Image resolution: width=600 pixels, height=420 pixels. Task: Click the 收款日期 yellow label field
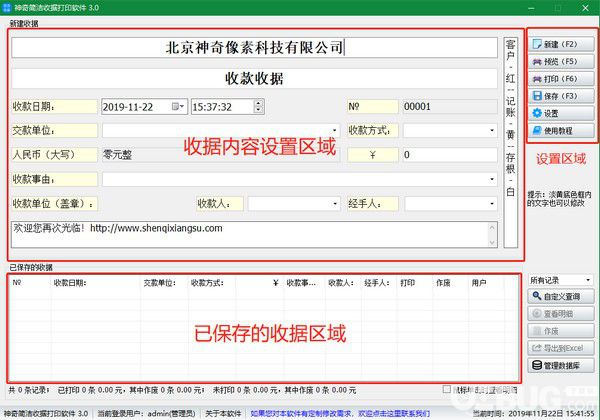click(54, 107)
